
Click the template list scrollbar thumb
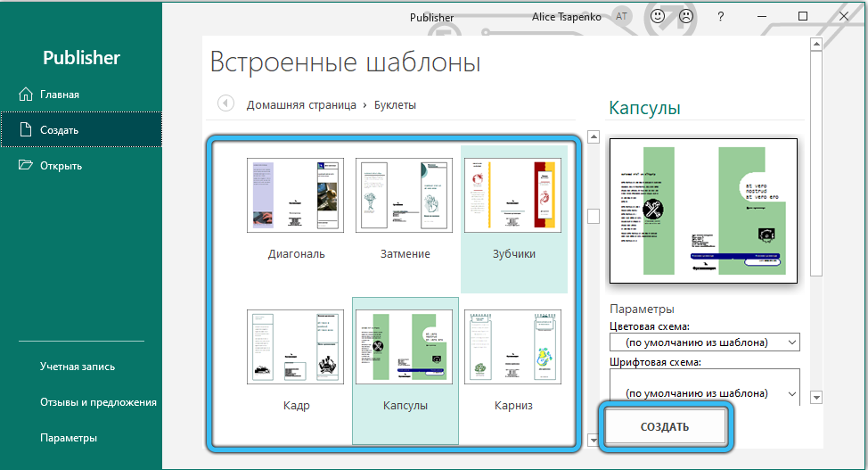(594, 216)
